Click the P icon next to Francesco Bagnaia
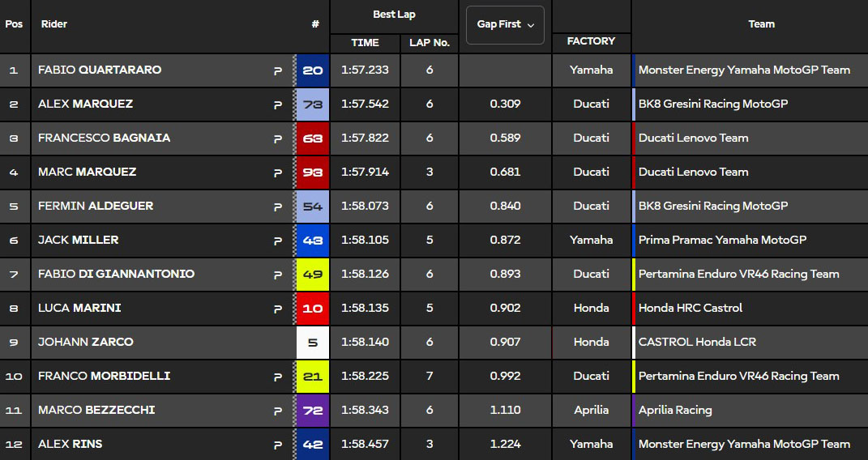868x460 pixels. 278,138
